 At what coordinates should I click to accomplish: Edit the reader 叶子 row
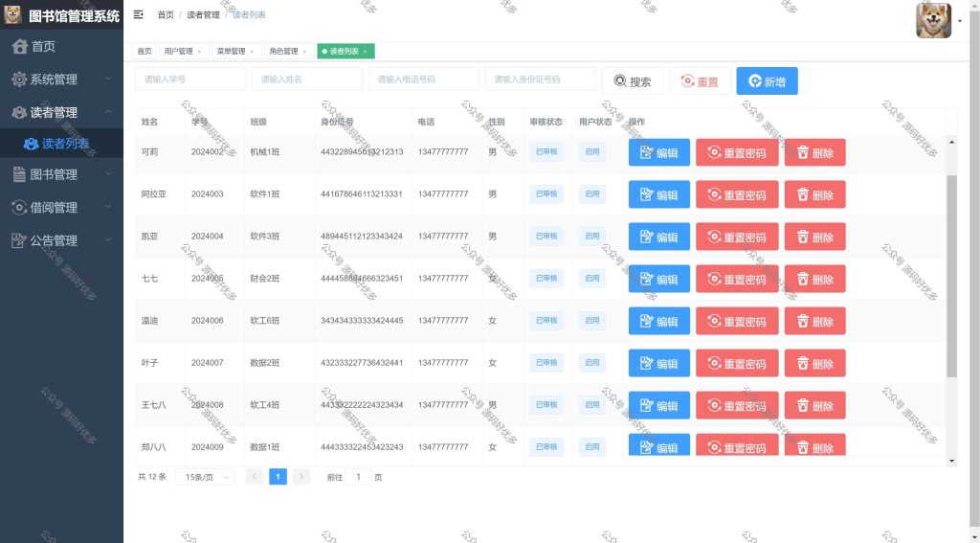tap(659, 364)
